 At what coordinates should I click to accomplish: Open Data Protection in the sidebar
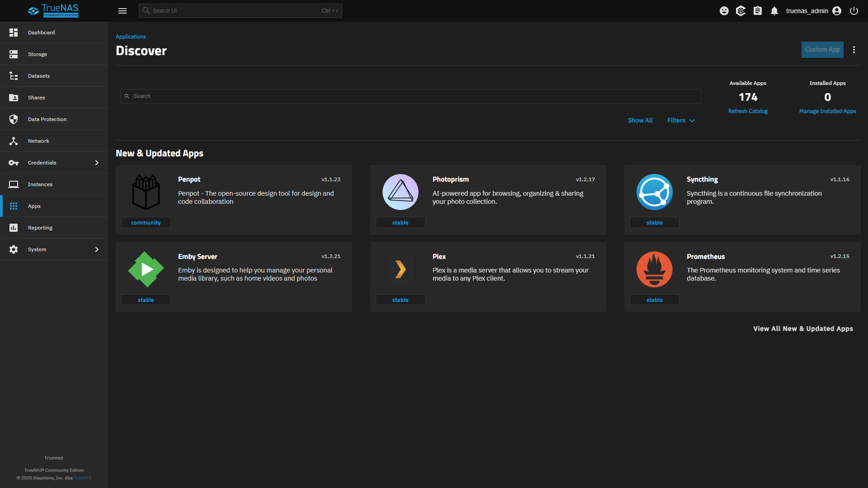coord(47,119)
